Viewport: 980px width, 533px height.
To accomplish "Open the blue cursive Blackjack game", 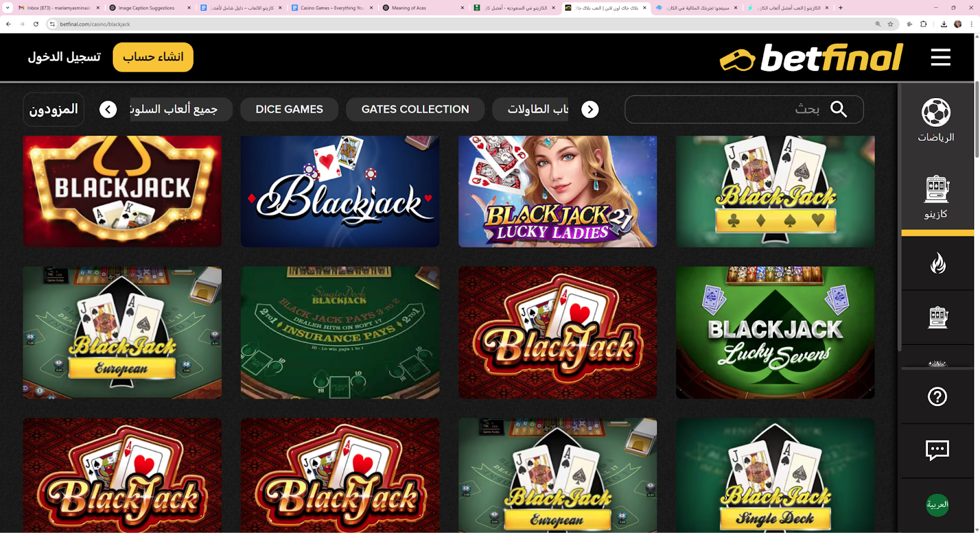I will (340, 191).
